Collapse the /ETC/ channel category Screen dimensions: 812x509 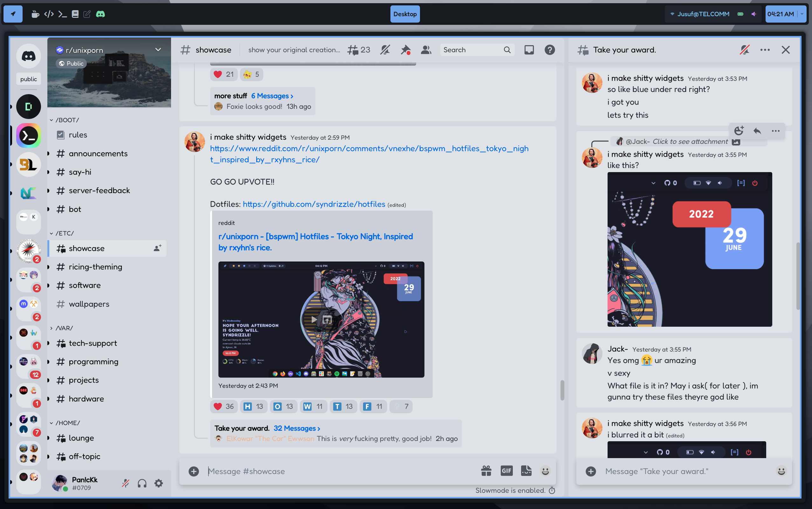coord(64,233)
